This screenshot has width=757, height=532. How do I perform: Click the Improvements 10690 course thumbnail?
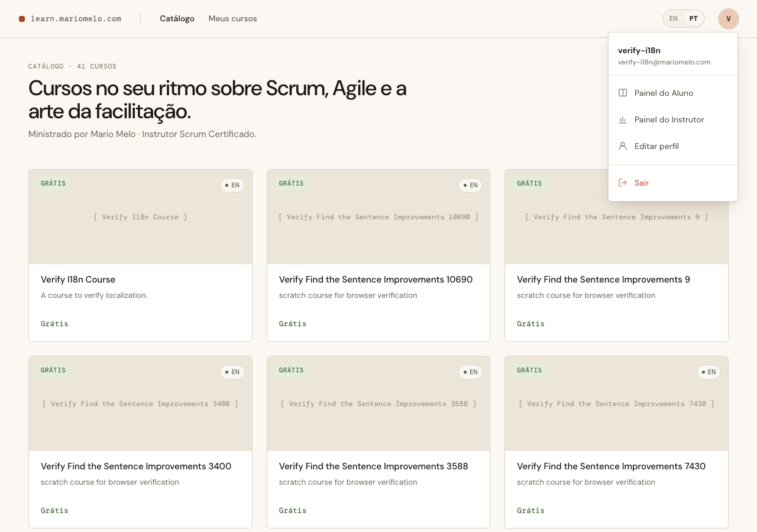click(378, 217)
